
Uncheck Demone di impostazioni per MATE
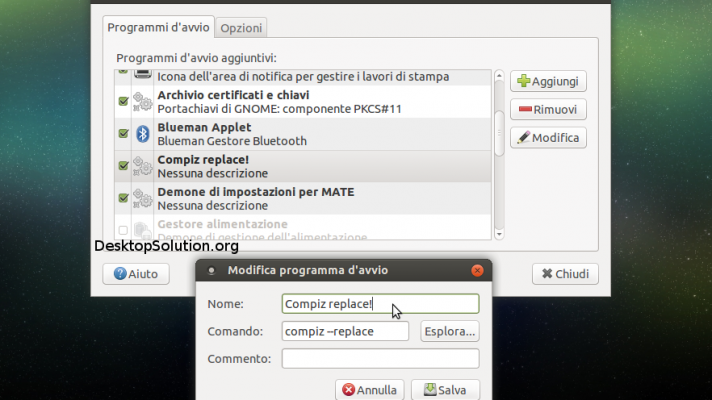point(123,198)
